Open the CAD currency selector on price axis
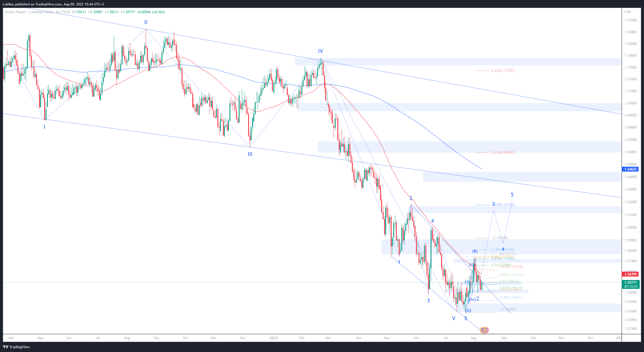The width and height of the screenshot is (644, 352). point(628,12)
